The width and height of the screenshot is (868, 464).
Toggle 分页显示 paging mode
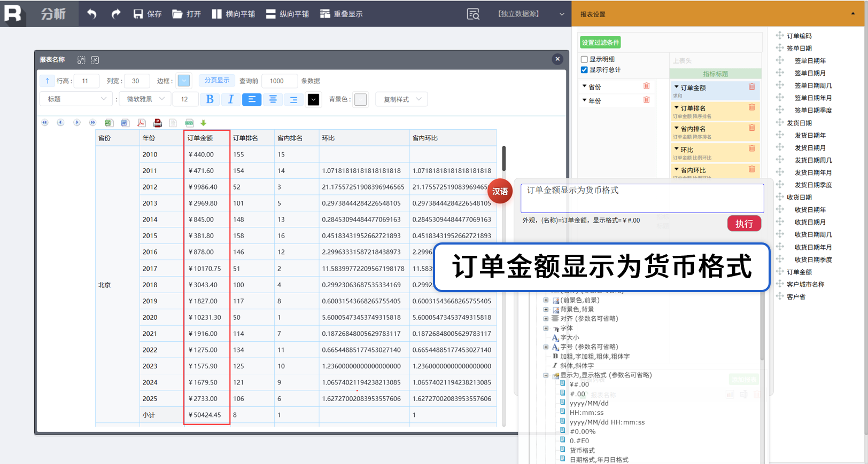(216, 81)
